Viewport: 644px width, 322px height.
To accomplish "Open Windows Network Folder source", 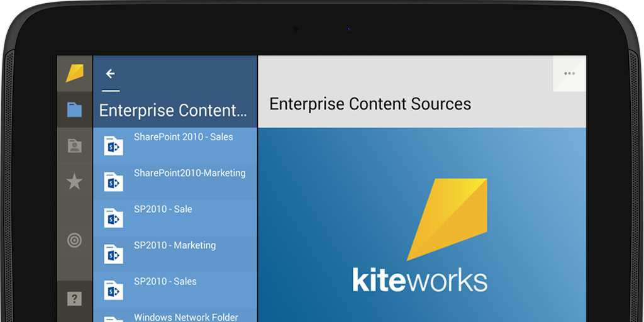I will (x=186, y=317).
